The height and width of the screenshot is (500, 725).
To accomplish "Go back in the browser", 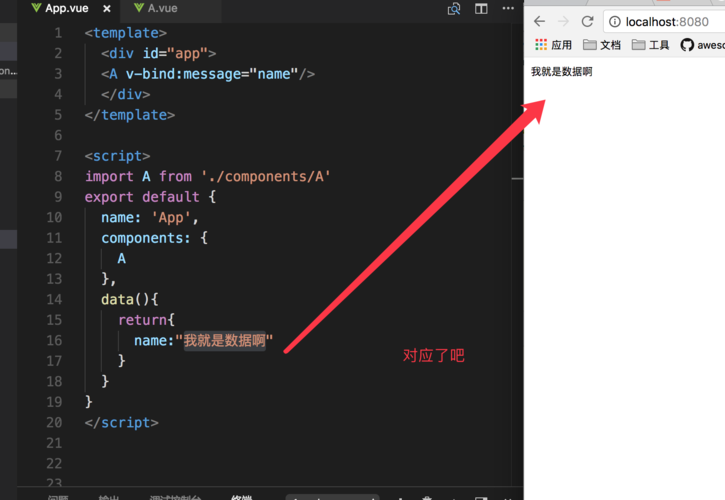I will [x=540, y=21].
